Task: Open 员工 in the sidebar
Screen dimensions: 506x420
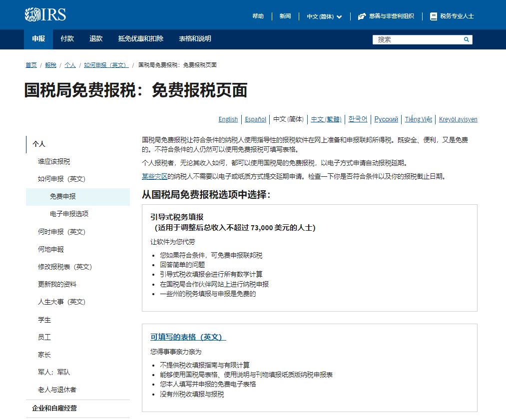Action: [44, 338]
